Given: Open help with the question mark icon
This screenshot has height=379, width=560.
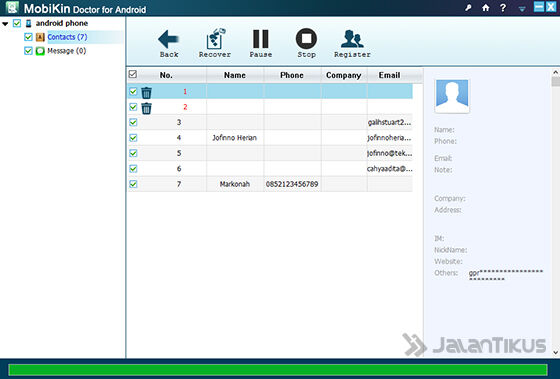Looking at the screenshot, I should tap(503, 7).
